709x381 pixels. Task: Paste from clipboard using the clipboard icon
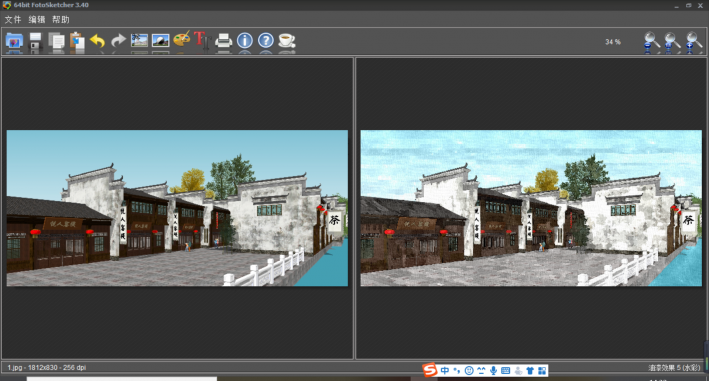77,41
